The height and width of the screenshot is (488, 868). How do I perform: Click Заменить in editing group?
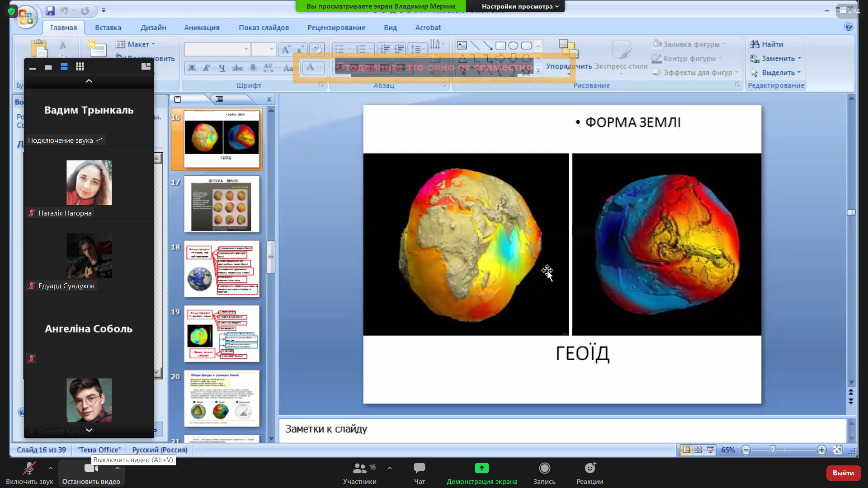tap(778, 58)
